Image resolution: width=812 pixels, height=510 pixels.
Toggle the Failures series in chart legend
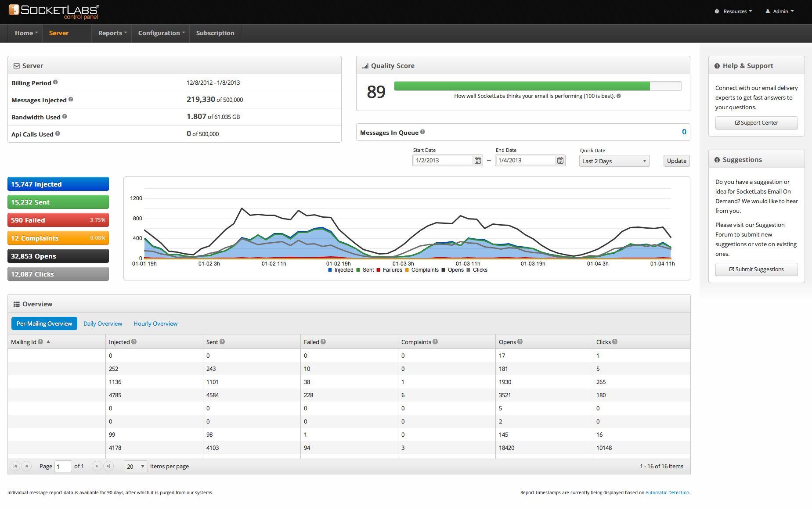(x=389, y=270)
